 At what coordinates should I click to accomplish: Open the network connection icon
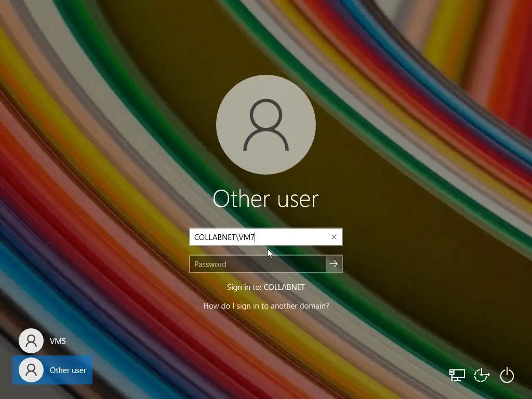[457, 375]
